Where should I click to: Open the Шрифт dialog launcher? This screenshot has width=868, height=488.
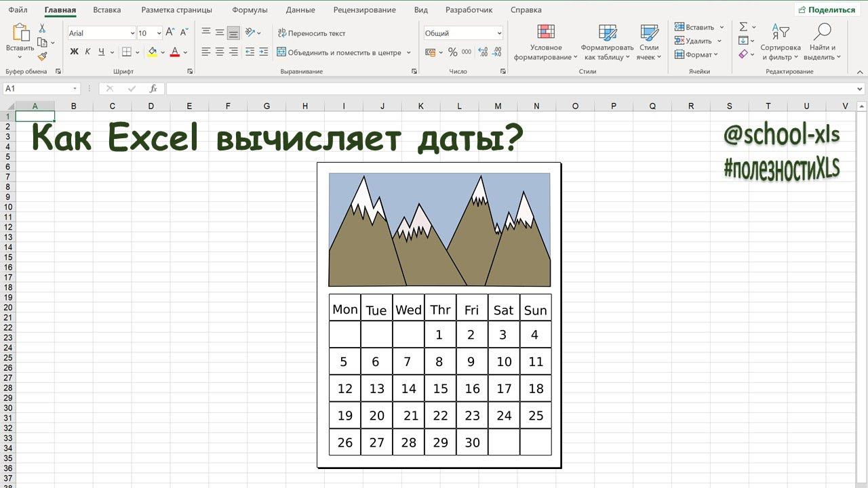click(x=191, y=71)
